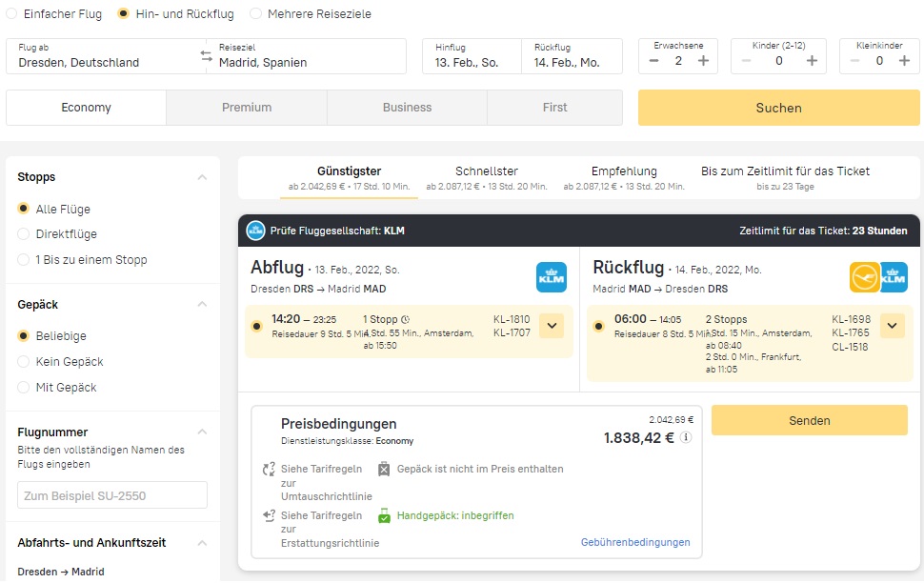Select Direktflüge stops filter

24,234
